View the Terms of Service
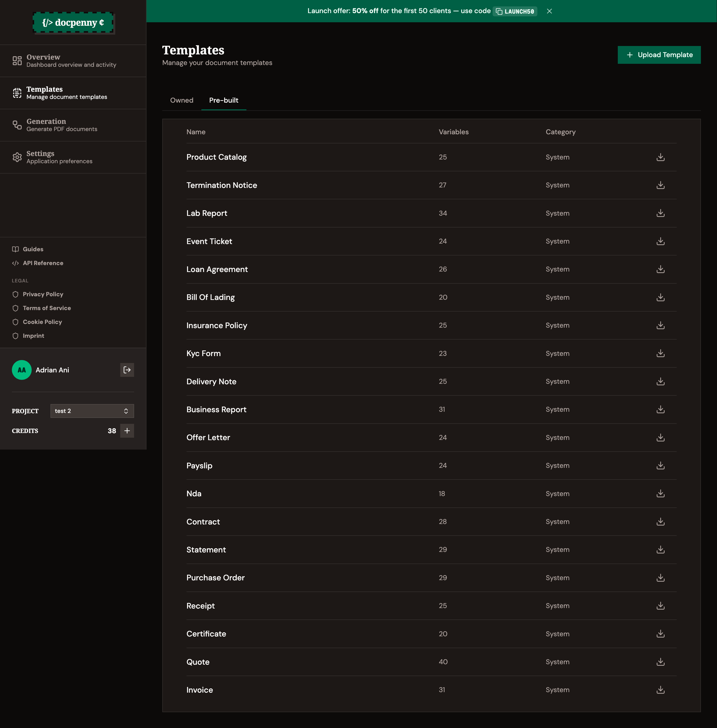The width and height of the screenshot is (717, 728). 41,308
